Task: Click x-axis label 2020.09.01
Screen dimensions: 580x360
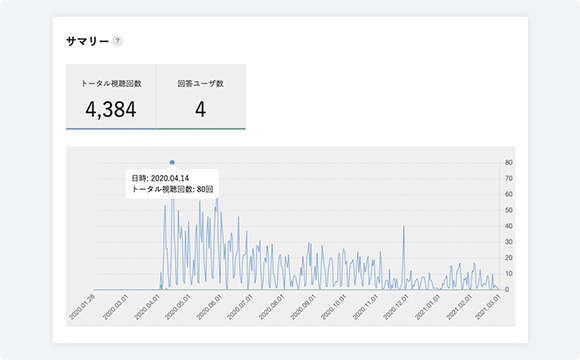Action: [303, 307]
